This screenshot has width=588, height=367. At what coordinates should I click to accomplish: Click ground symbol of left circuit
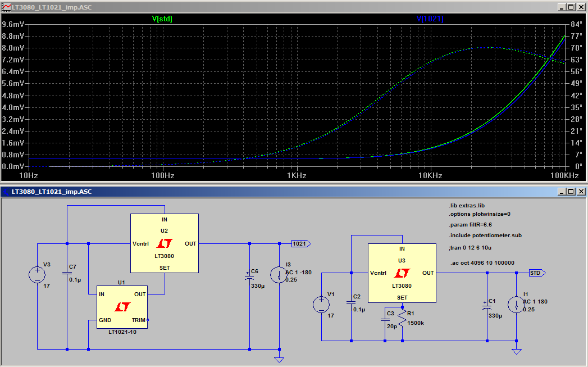279,360
